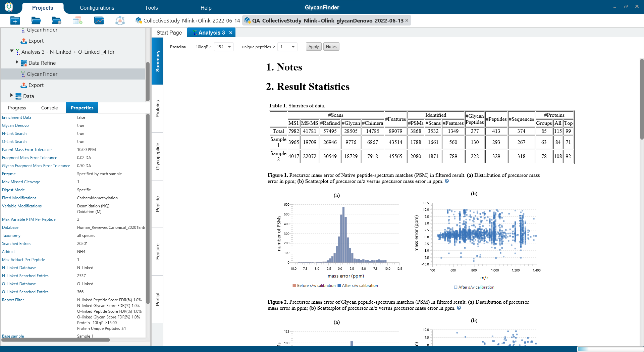Click the Data Refine node icon
The image size is (644, 352).
click(x=24, y=63)
